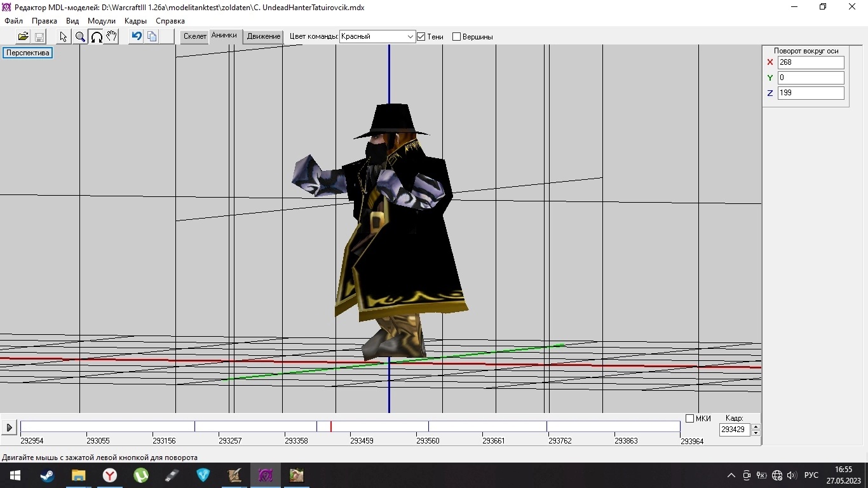Switch to Анимки mode

(x=224, y=36)
